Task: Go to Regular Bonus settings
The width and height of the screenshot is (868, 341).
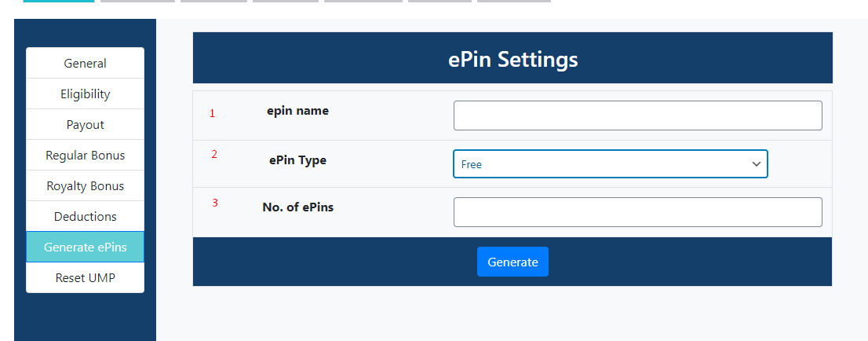Action: (x=85, y=155)
